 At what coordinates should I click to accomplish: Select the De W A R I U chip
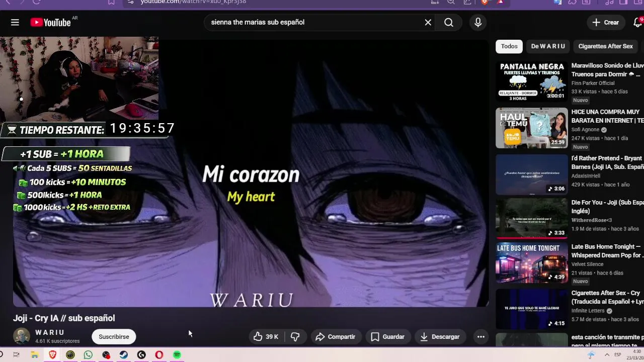pos(548,46)
